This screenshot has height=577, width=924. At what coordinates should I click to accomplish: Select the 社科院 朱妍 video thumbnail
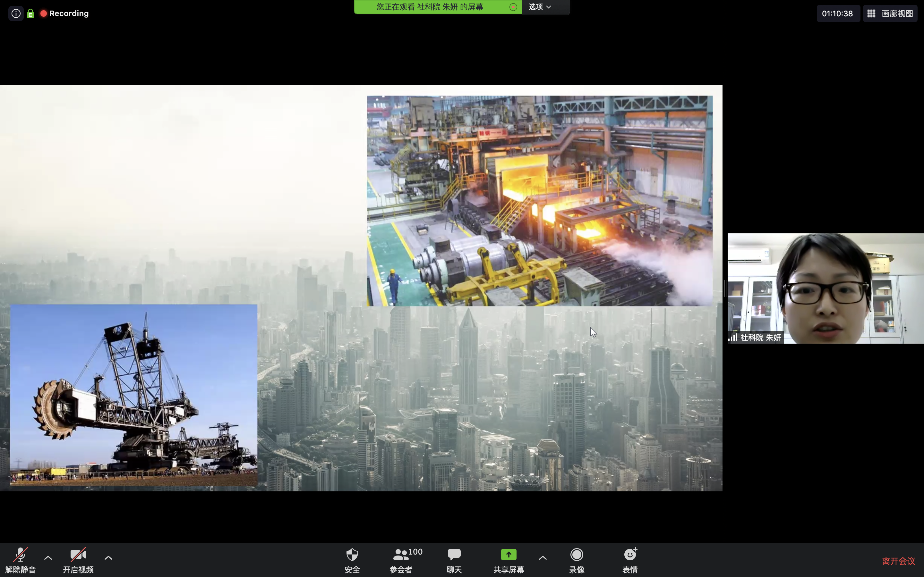pos(825,288)
